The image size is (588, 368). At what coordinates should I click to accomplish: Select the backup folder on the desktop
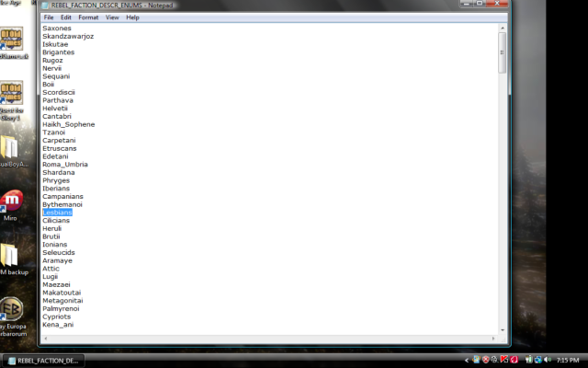point(13,259)
